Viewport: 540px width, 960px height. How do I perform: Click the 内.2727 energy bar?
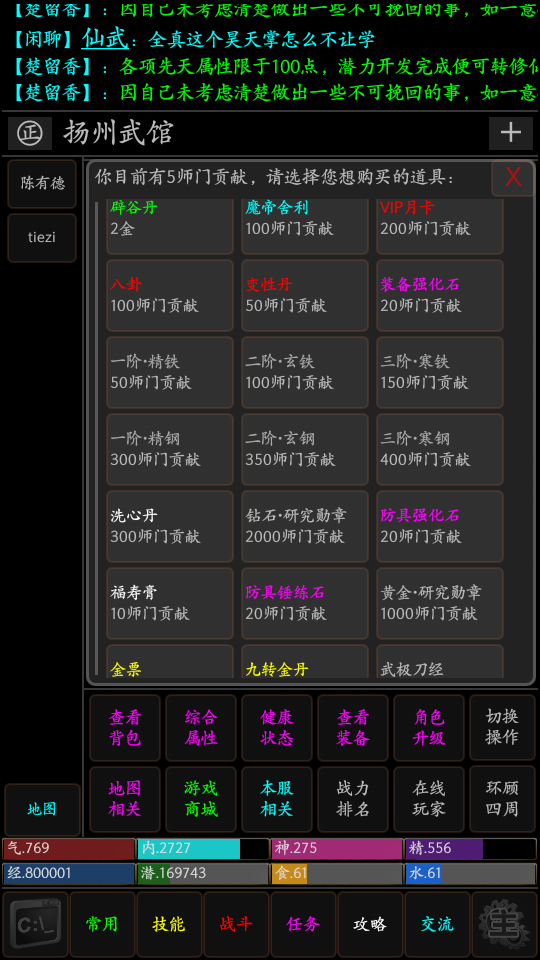203,849
